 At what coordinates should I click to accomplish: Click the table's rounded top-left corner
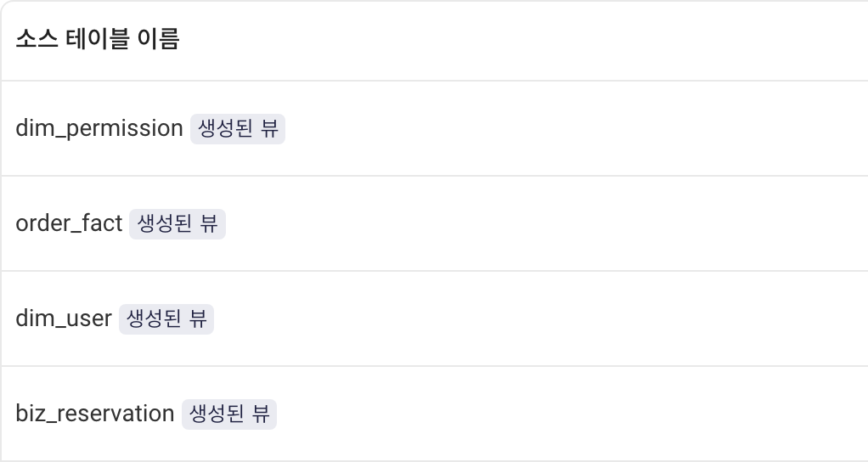click(4, 4)
